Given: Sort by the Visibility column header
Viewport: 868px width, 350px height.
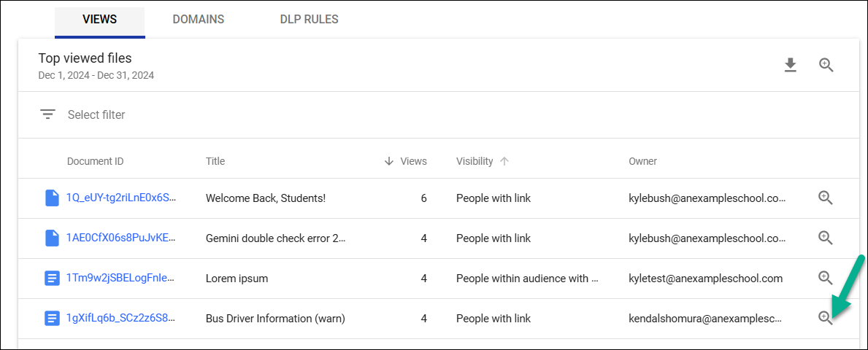Looking at the screenshot, I should (475, 161).
